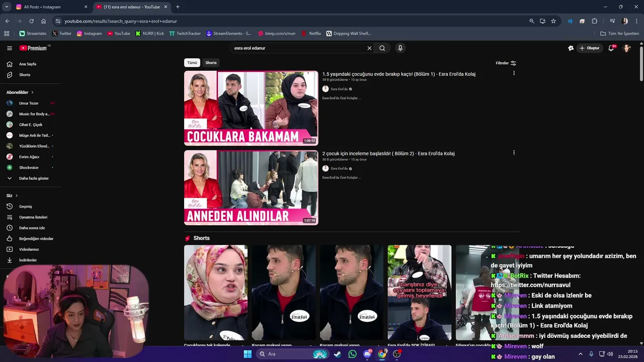Open WhatsApp from the taskbar
644x362 pixels.
pos(352,354)
